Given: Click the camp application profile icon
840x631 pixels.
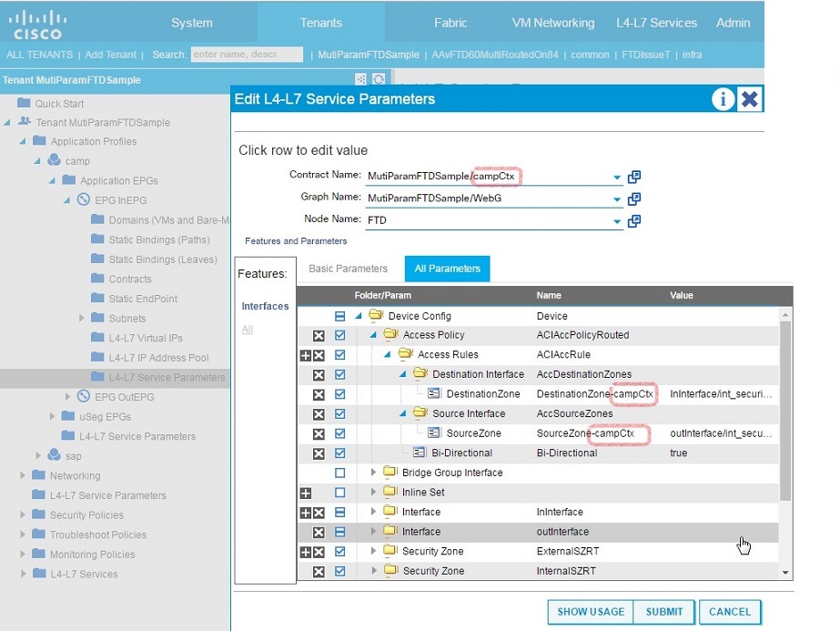Looking at the screenshot, I should tap(54, 159).
